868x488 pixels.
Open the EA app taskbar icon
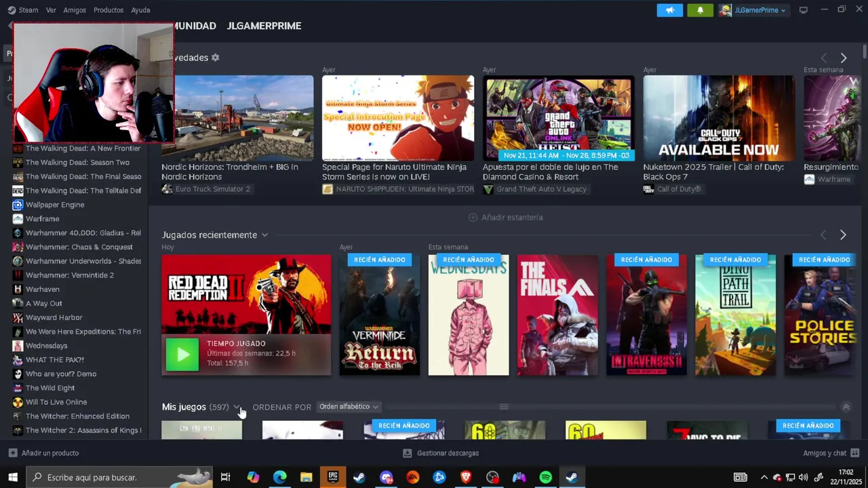click(x=412, y=477)
